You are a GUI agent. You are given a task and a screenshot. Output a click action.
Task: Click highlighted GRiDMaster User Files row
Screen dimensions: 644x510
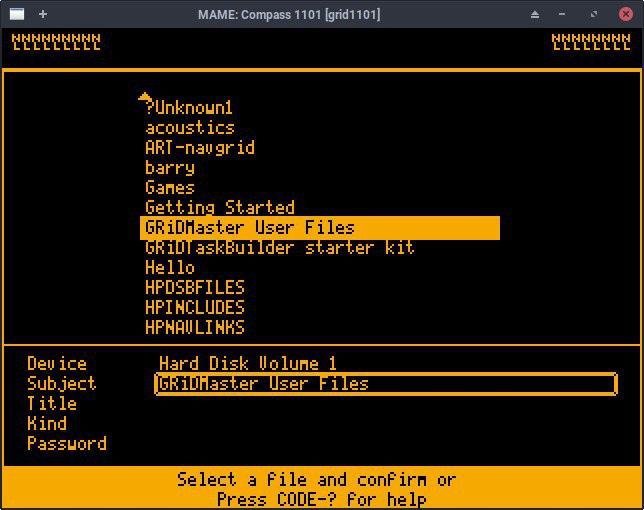[x=320, y=227]
